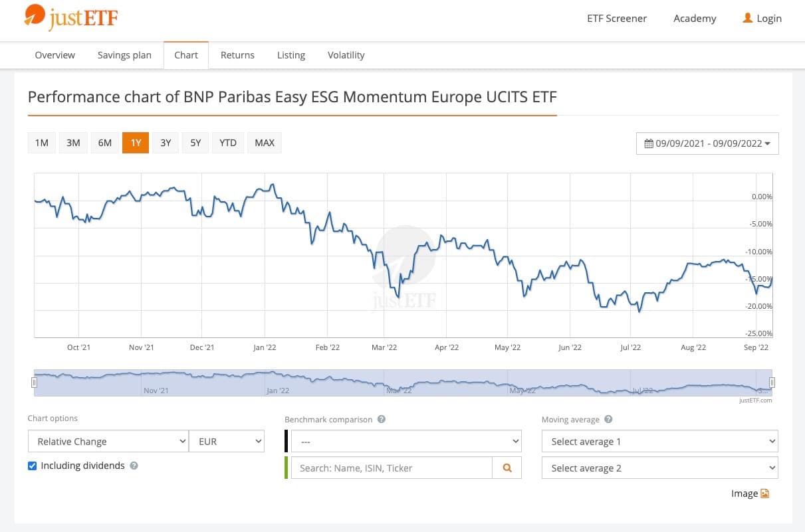
Task: Switch to the Volatility tab
Action: 346,55
